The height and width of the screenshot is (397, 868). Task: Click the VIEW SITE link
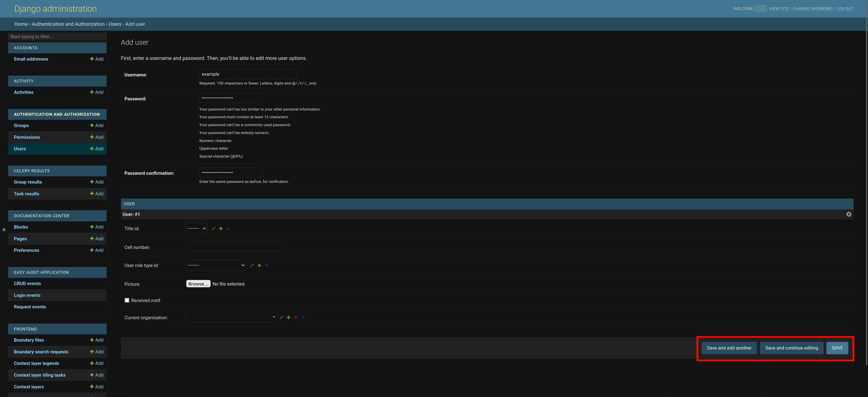pos(779,9)
